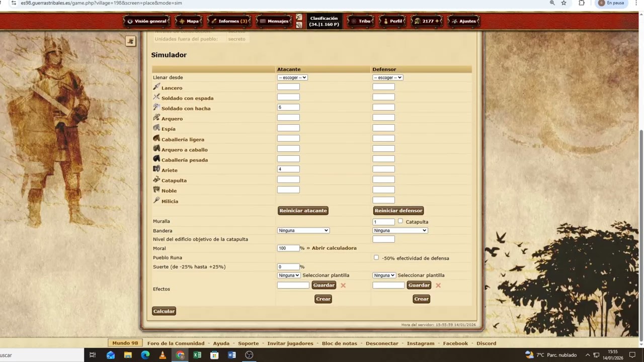The image size is (644, 362).
Task: Delete the defender saved template with red X
Action: click(x=438, y=285)
